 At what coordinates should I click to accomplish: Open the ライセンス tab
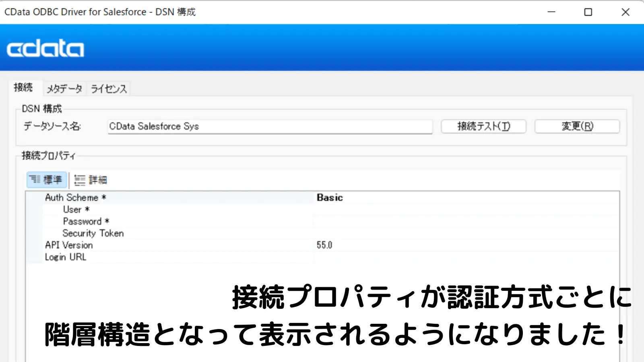[109, 88]
